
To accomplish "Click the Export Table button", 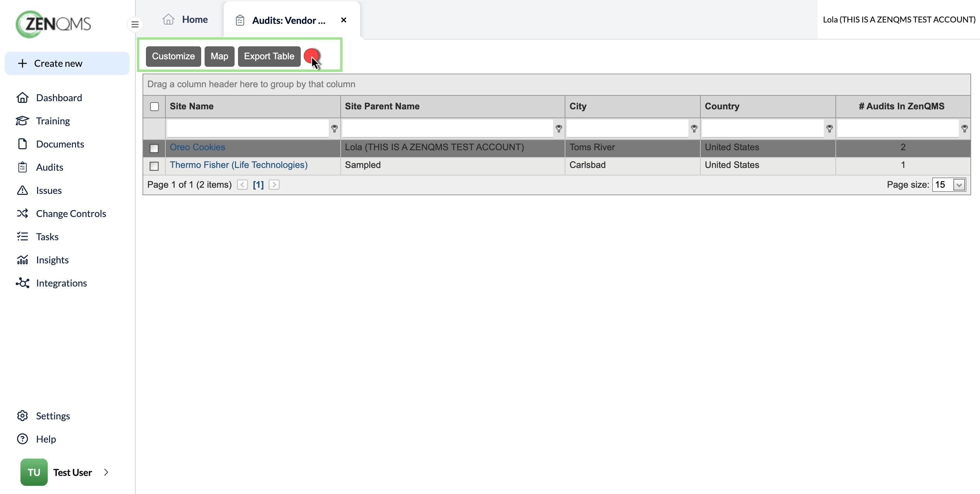I will (x=269, y=56).
